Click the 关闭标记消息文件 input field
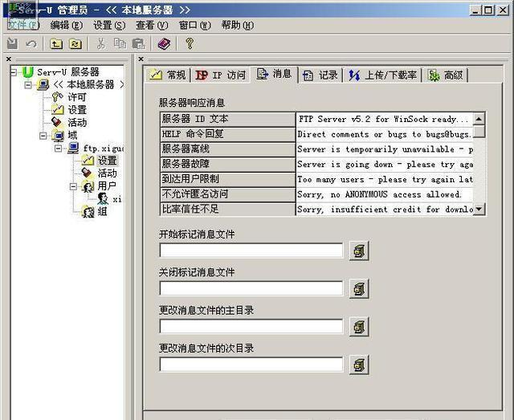514x420 pixels. [251, 288]
